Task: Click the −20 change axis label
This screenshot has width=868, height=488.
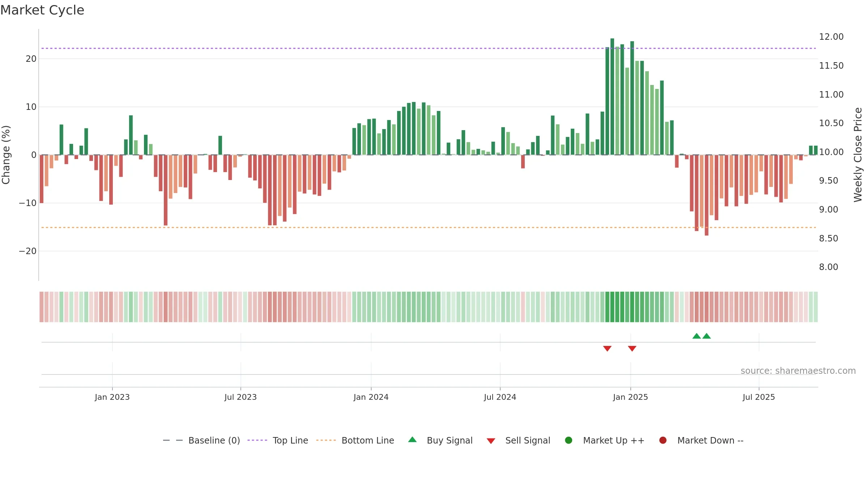Action: [x=28, y=251]
